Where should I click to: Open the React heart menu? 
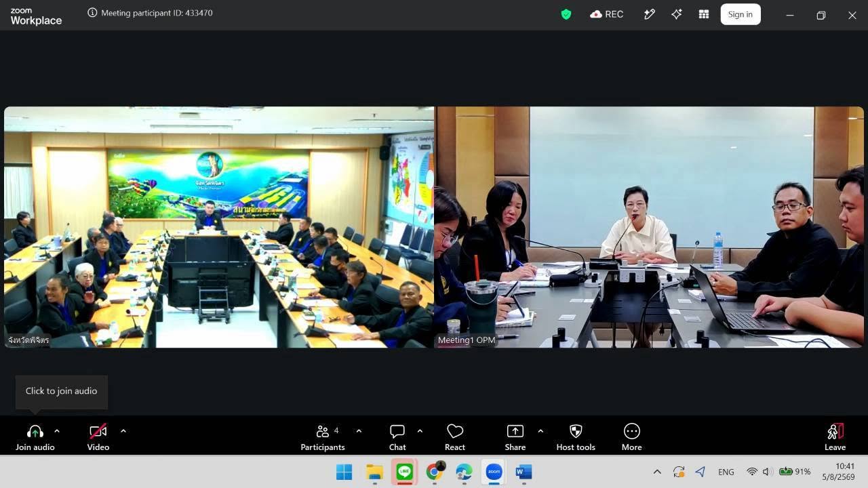pyautogui.click(x=455, y=437)
